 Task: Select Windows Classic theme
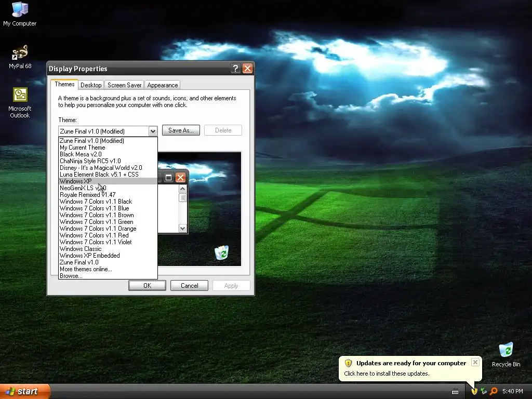pos(108,249)
